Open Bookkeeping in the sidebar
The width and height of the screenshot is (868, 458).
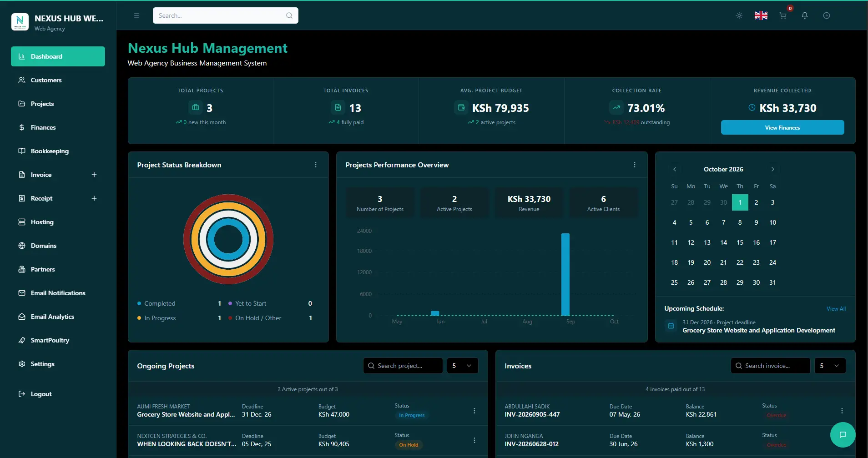(58, 151)
